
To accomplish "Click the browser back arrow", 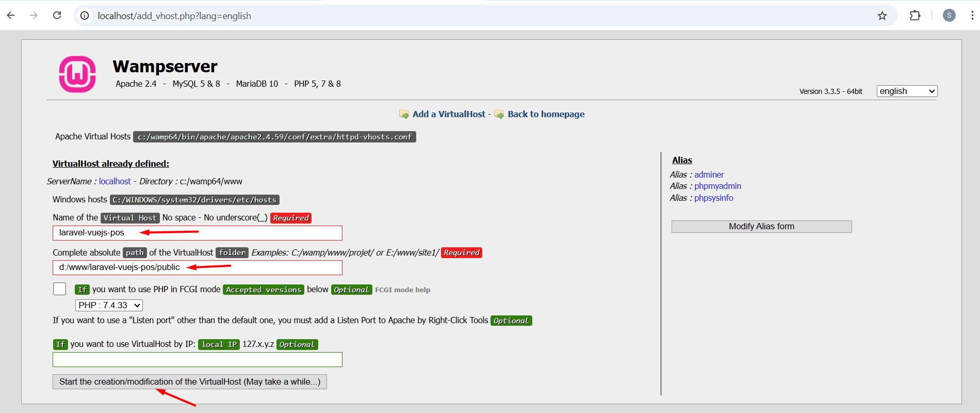I will point(11,15).
